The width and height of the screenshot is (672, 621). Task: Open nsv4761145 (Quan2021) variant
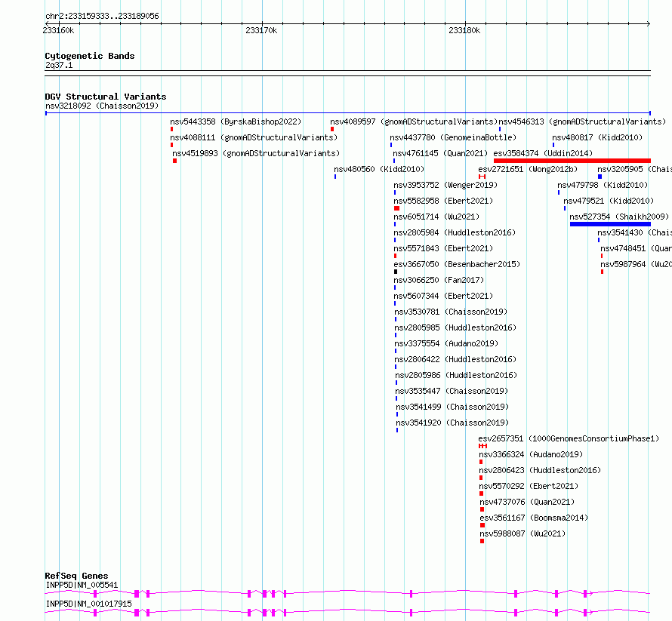pyautogui.click(x=440, y=153)
